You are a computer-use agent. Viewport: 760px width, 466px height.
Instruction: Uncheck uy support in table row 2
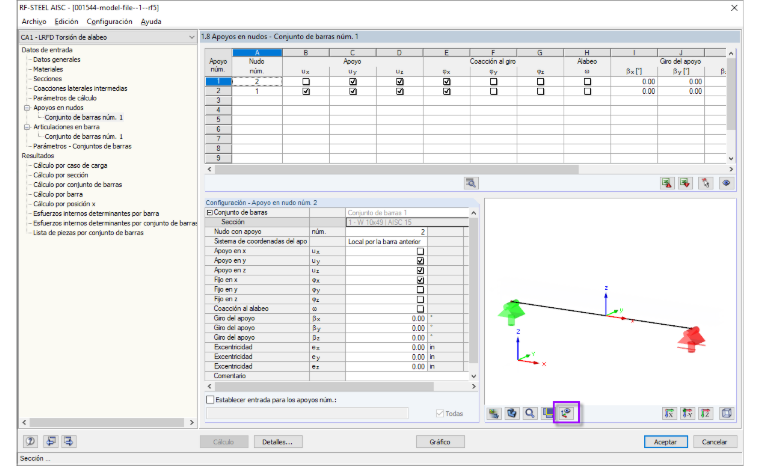(353, 91)
